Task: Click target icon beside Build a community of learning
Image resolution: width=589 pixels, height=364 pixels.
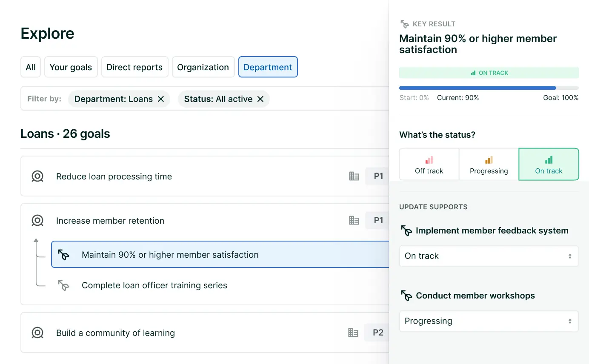Action: point(37,333)
